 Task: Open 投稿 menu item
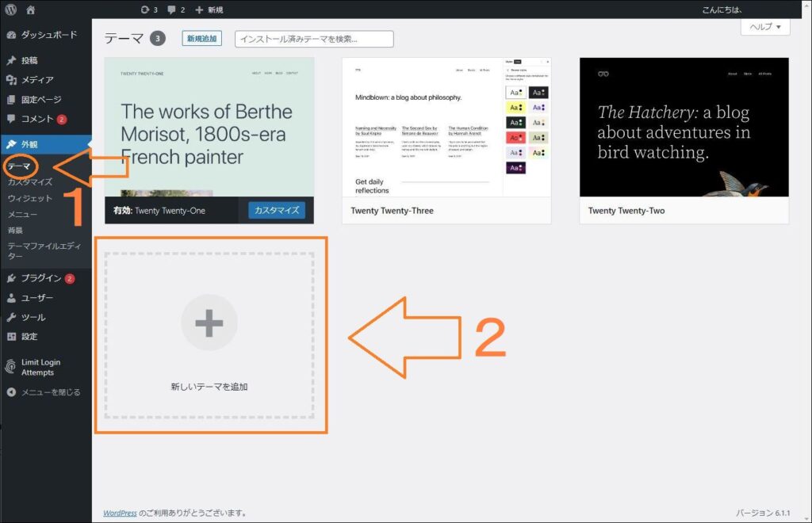pos(29,60)
